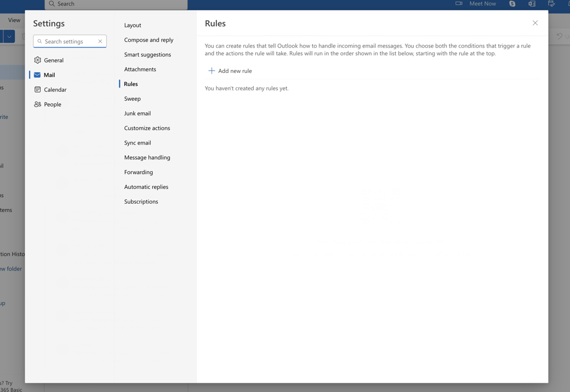
Task: Switch to the View tab
Action: [x=14, y=20]
